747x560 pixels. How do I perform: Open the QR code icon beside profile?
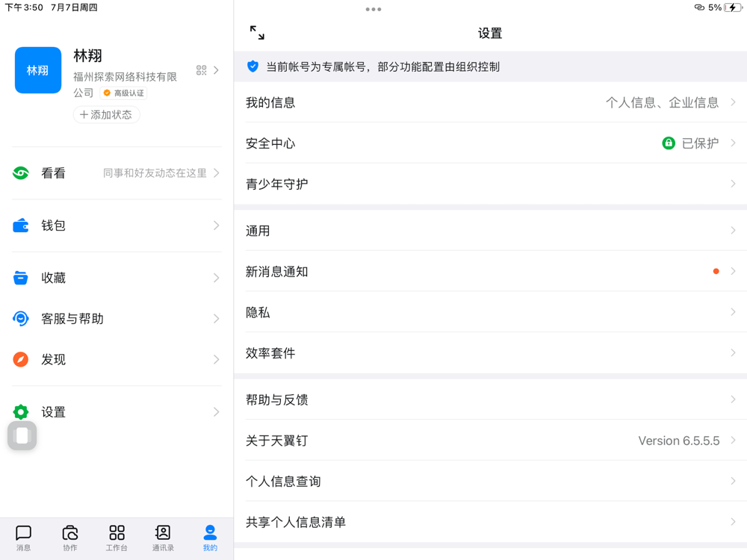[202, 70]
